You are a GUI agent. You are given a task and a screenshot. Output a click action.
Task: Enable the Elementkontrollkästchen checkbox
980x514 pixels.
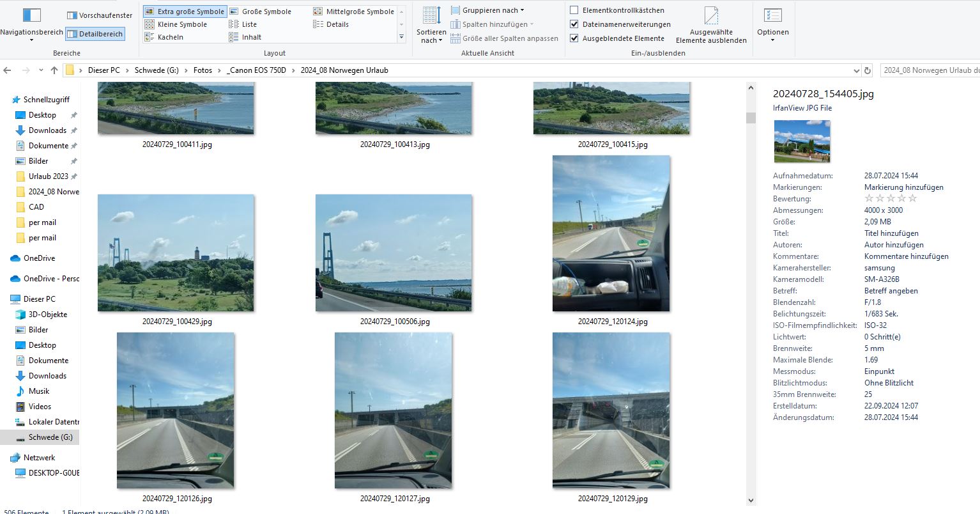coord(574,10)
